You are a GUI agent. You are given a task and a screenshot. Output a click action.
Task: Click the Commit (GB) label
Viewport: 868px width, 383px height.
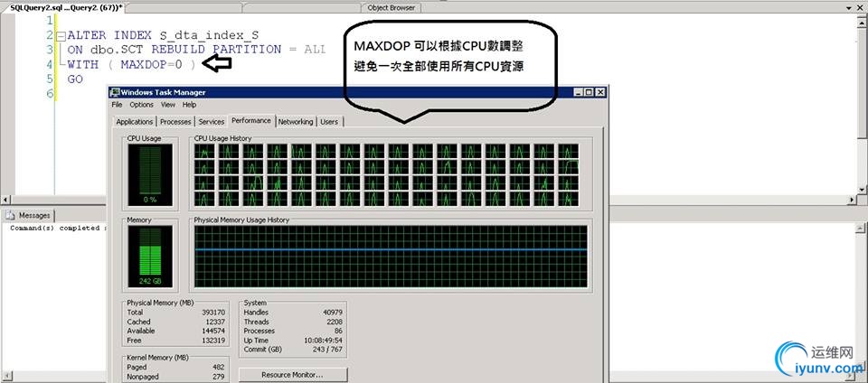point(263,350)
